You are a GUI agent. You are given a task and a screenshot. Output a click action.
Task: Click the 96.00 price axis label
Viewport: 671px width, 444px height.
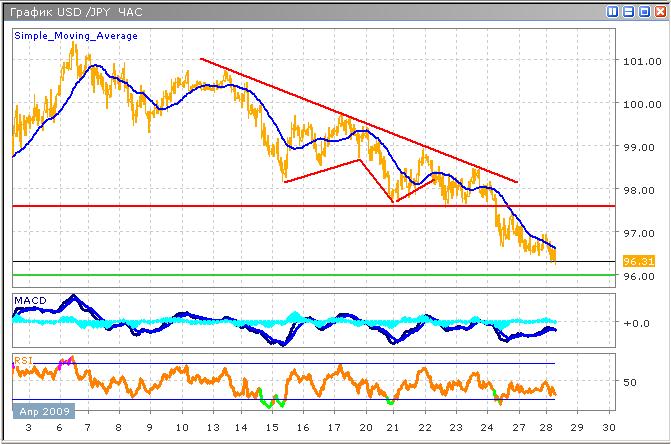pyautogui.click(x=638, y=276)
